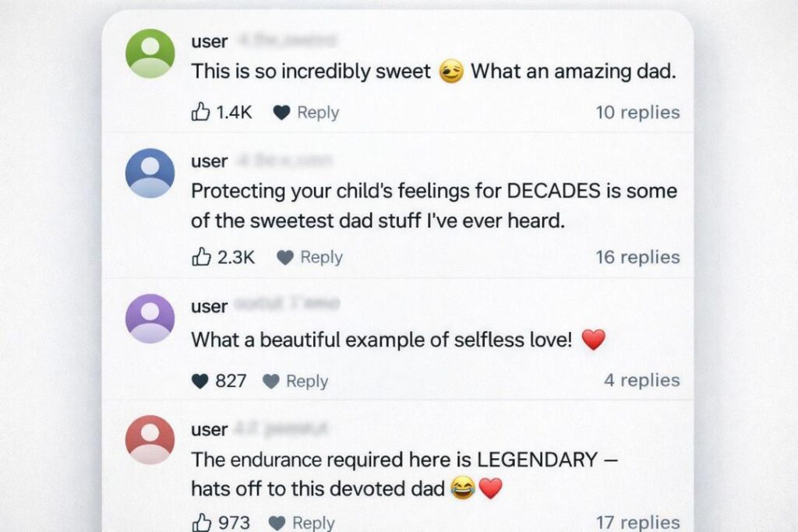Expand the 4 replies thread

coord(641,381)
